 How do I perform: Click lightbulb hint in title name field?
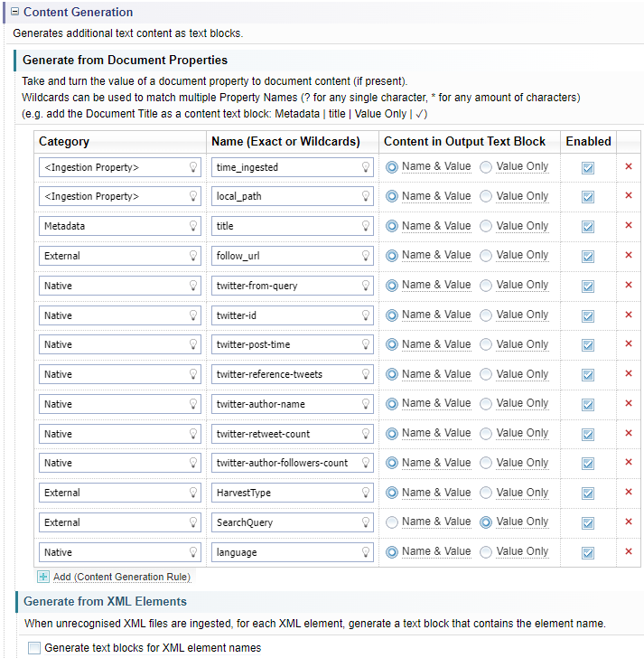coord(366,226)
